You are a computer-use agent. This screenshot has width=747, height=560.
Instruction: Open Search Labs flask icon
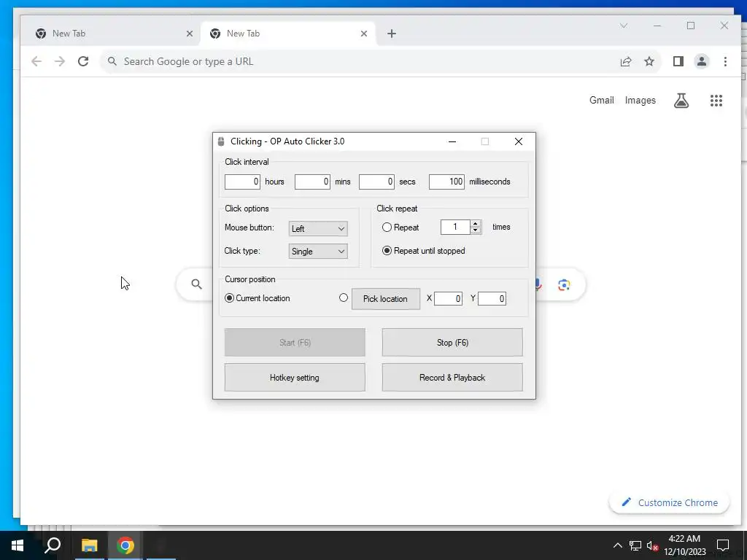click(x=681, y=101)
